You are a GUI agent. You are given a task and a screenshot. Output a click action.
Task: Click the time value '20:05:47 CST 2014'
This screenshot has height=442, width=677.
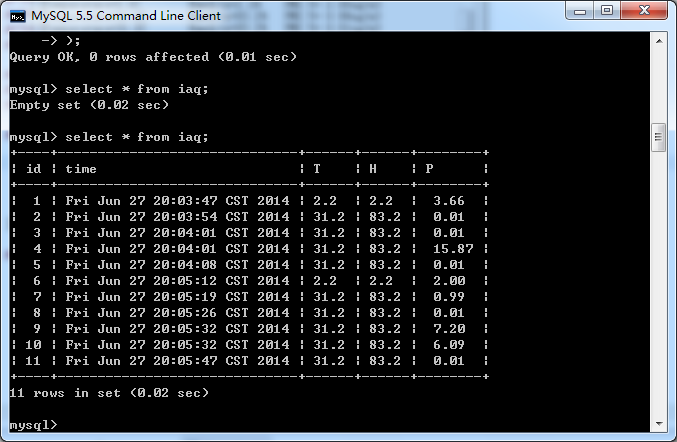coord(221,360)
